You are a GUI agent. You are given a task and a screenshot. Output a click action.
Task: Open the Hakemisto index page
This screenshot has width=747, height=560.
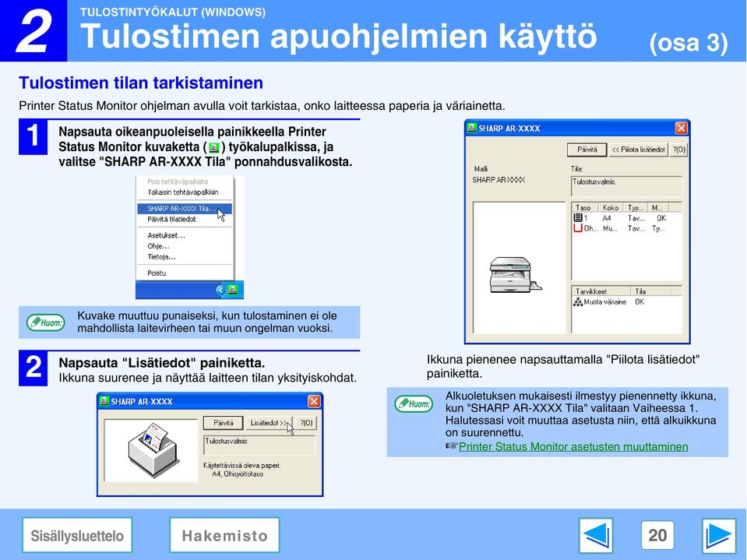224,535
